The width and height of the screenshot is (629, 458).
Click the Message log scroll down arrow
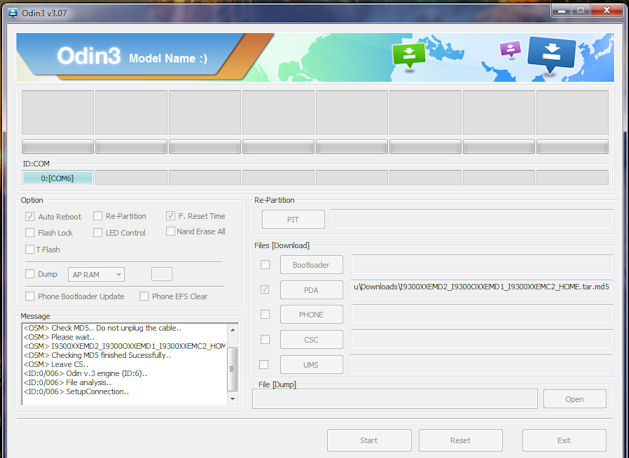pos(233,399)
